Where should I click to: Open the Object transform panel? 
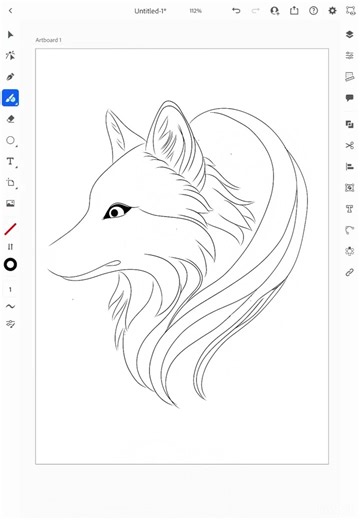pyautogui.click(x=349, y=188)
